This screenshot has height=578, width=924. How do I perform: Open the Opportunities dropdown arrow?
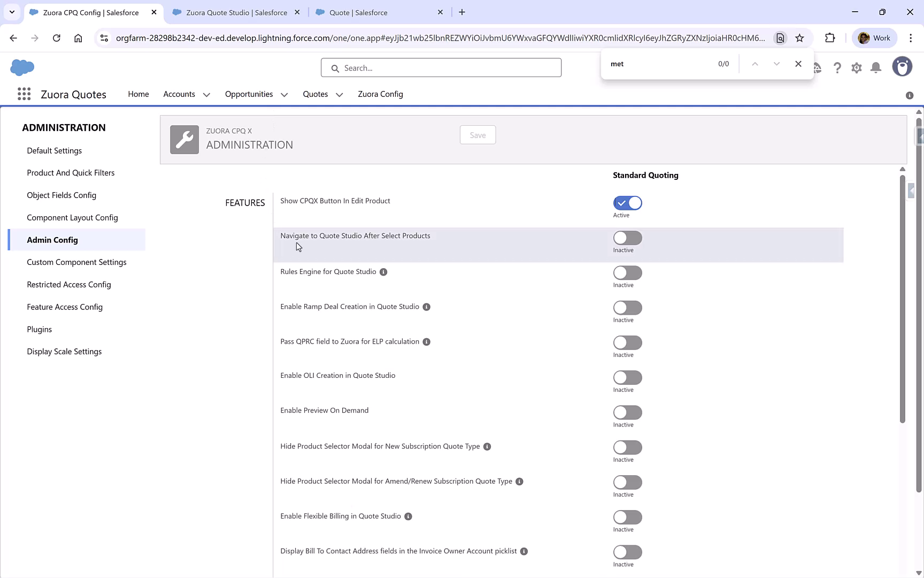[283, 94]
